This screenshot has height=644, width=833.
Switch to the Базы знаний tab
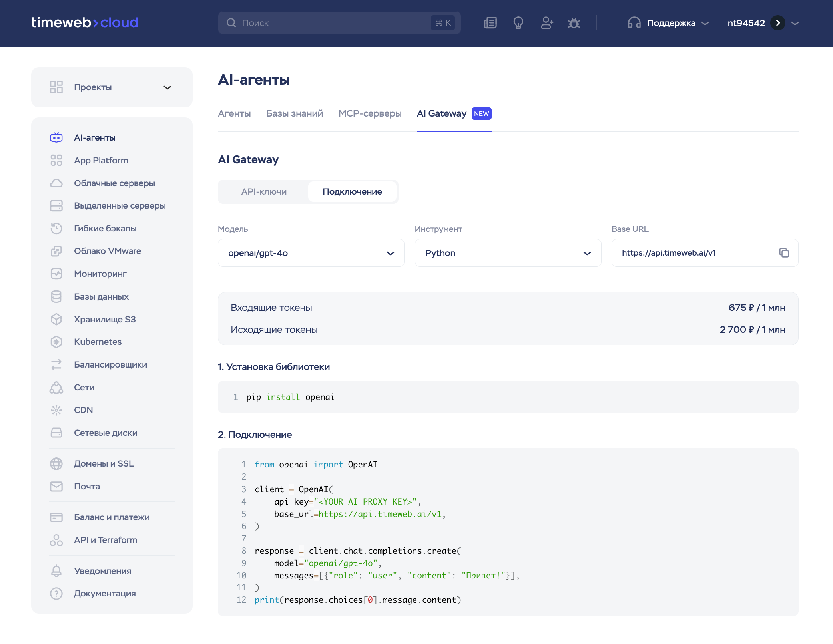point(295,114)
